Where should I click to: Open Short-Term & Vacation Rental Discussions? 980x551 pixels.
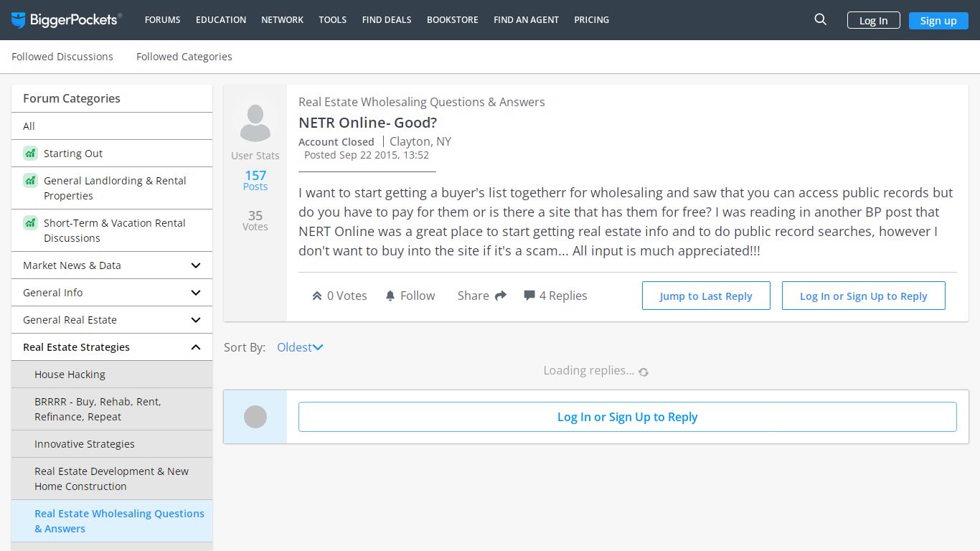(112, 230)
